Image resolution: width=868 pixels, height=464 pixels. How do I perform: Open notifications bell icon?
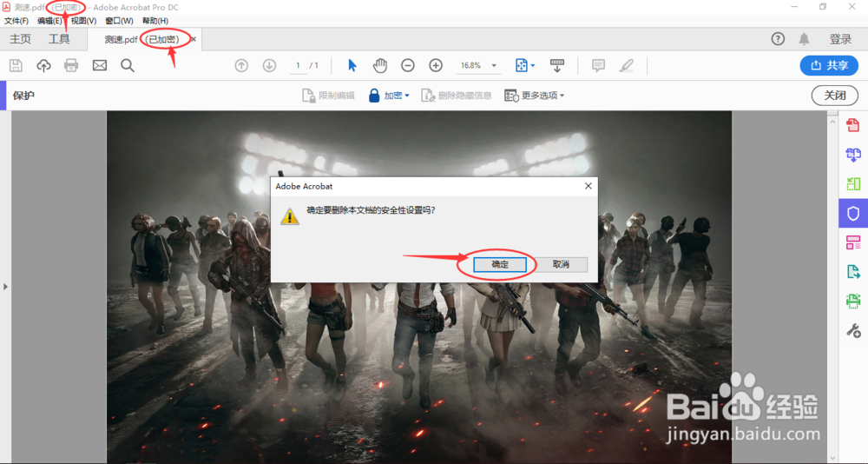(805, 39)
